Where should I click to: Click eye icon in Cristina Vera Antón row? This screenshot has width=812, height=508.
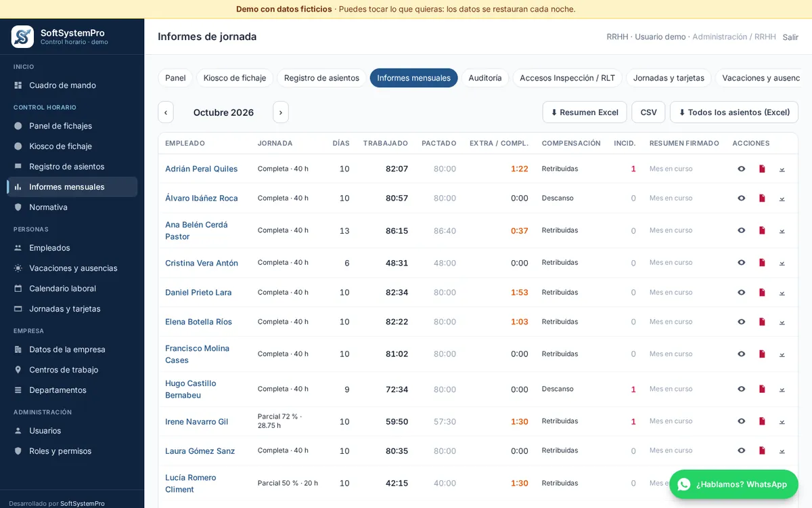[x=742, y=263]
